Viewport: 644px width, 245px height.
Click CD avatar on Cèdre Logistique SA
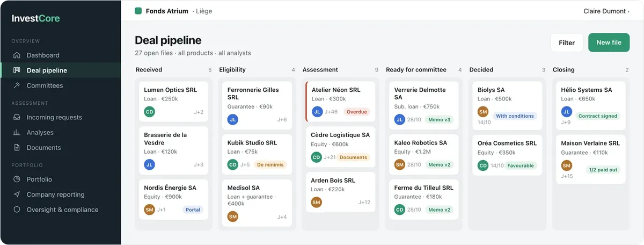[317, 157]
